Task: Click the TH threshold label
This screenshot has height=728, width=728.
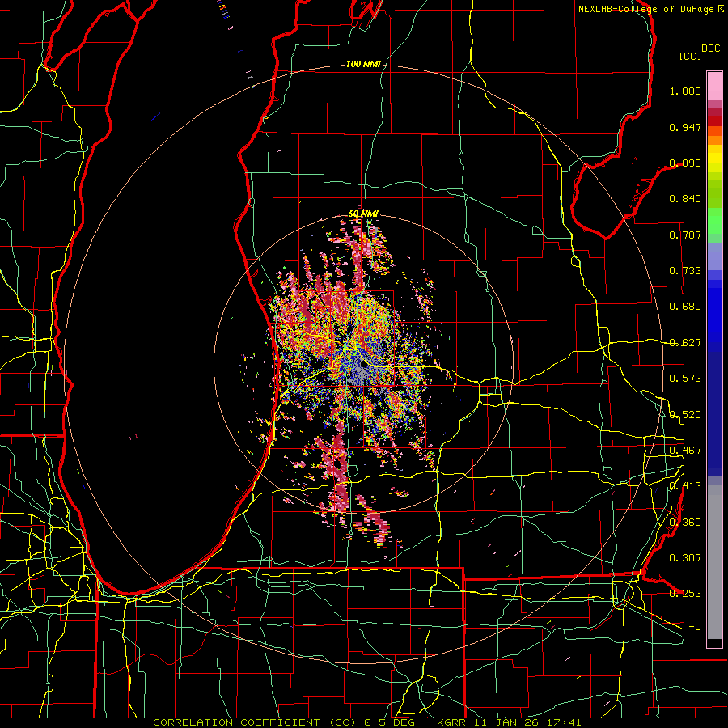Action: [x=695, y=630]
